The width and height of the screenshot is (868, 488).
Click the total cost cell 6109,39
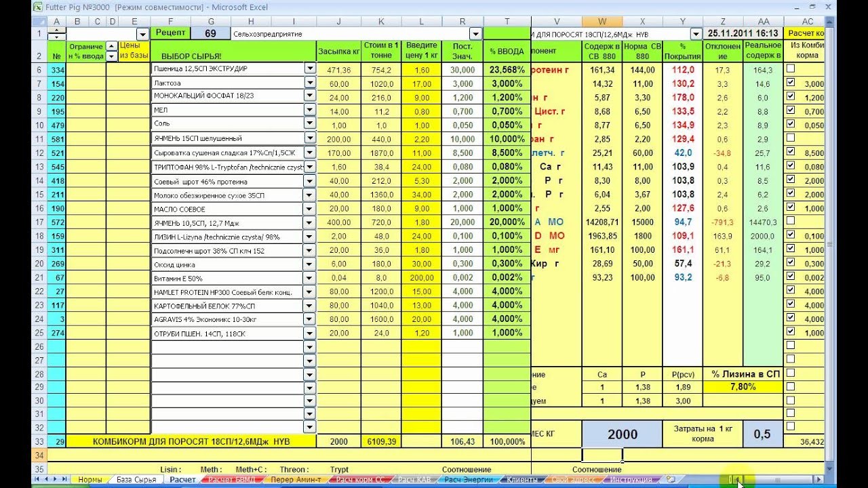[x=380, y=441]
